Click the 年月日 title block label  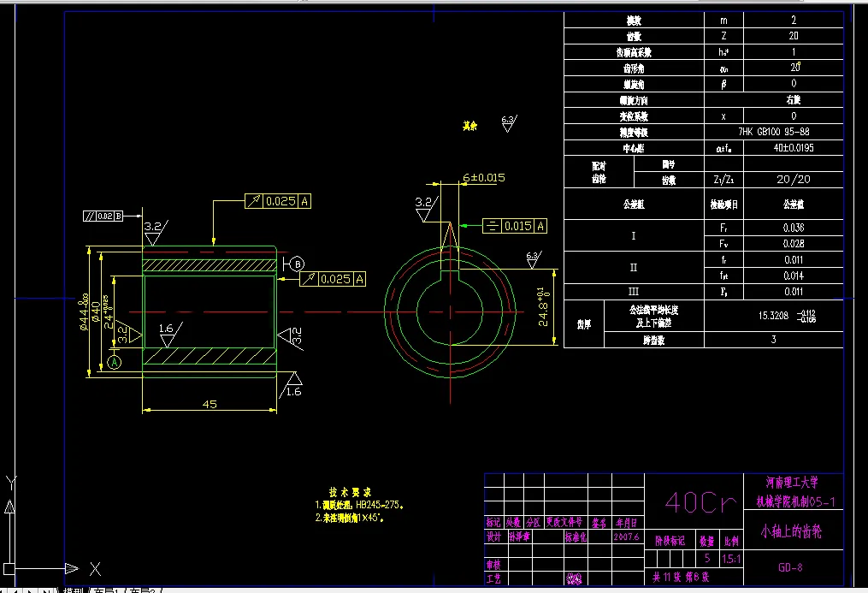click(x=626, y=522)
